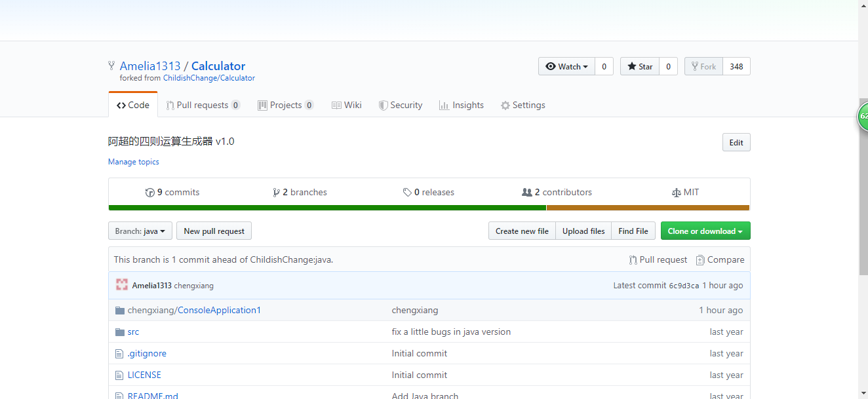Click the fork icon beside Amelia1313

tap(111, 66)
